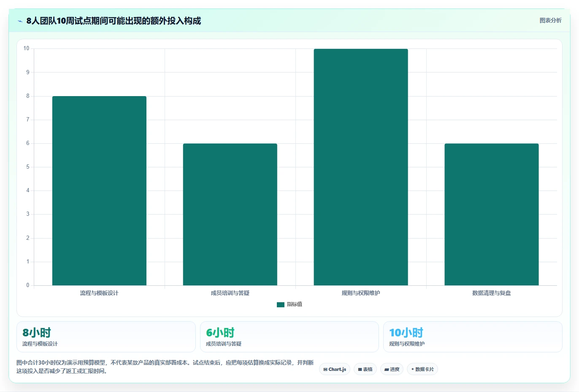
Task: Click the 6小时 value text
Action: point(220,333)
